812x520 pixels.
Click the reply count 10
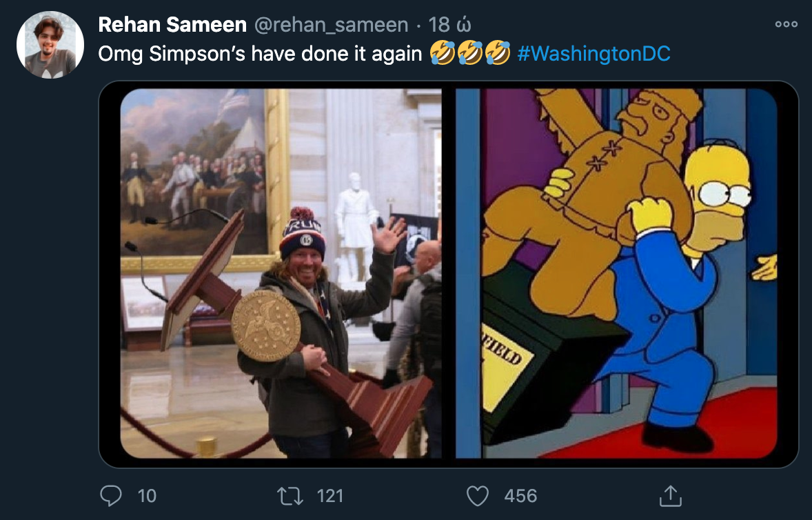(x=147, y=495)
